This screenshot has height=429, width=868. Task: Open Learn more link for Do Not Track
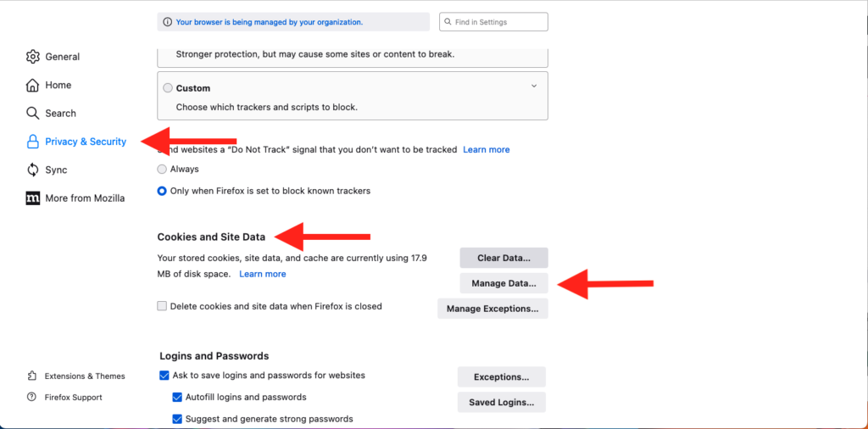486,150
